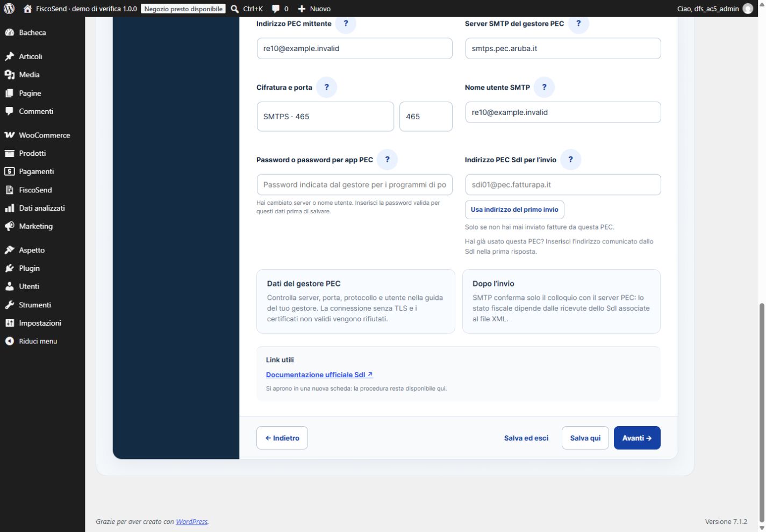
Task: Focus the Server SMTP del gestore PEC field
Action: (x=563, y=48)
